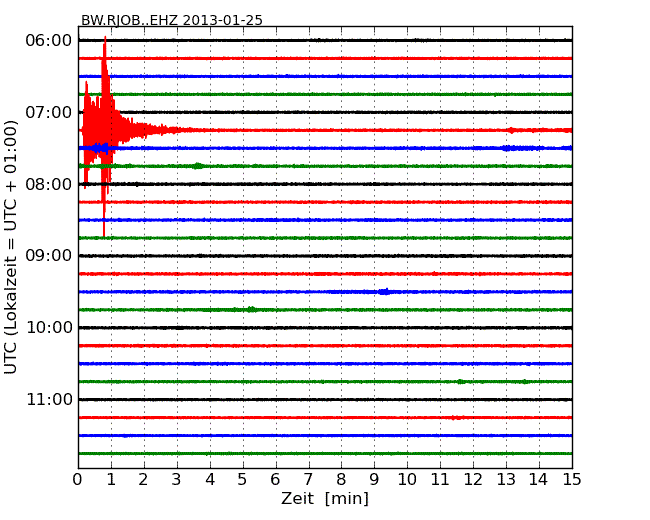Click the plot title BW.RJOB..EHZ 2013-01-25
Image resolution: width=650 pixels, height=520 pixels.
coord(172,20)
